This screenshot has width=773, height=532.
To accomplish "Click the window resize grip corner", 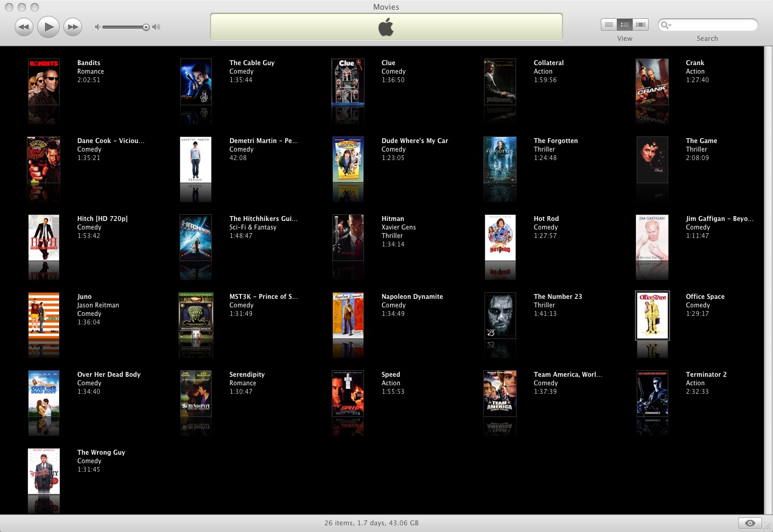I will pyautogui.click(x=768, y=527).
